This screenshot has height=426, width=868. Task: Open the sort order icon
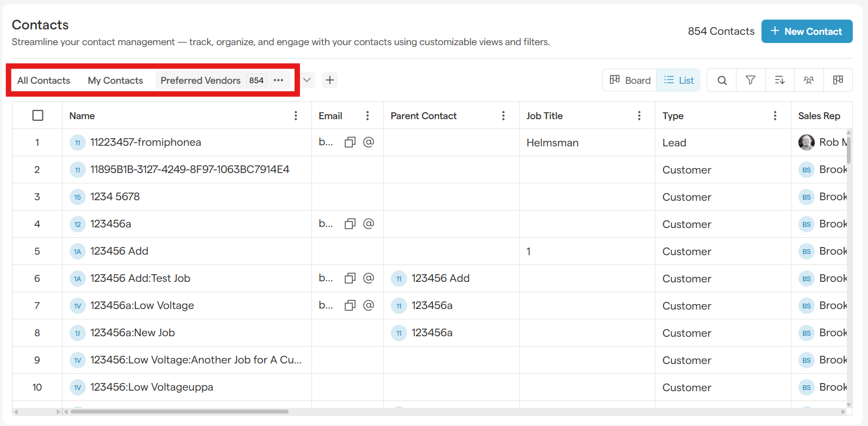click(779, 81)
